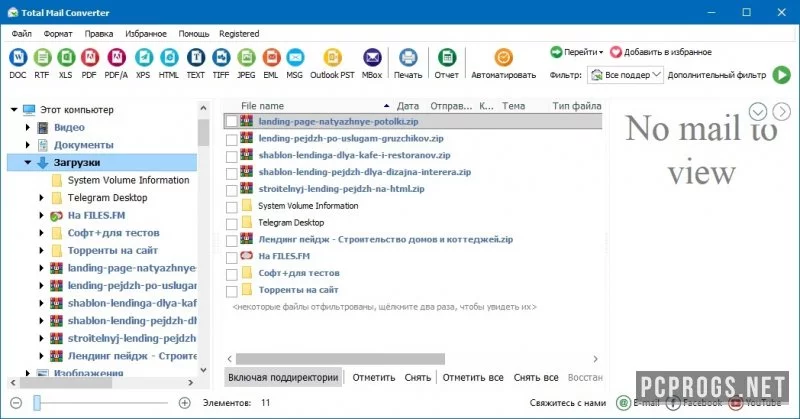The height and width of the screenshot is (419, 800).
Task: Open the Формат menu
Action: (x=58, y=34)
